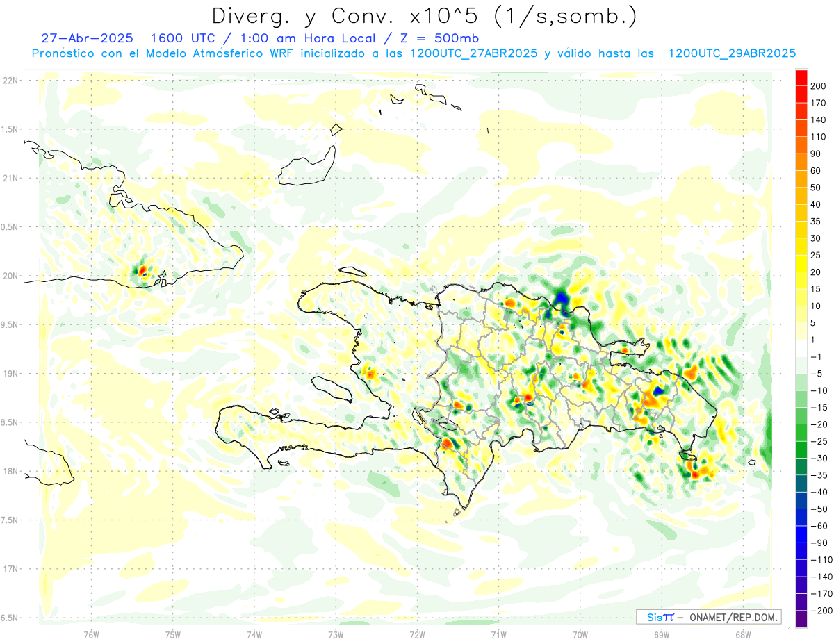Click the legend value '-140'
The height and width of the screenshot is (644, 834).
(821, 577)
